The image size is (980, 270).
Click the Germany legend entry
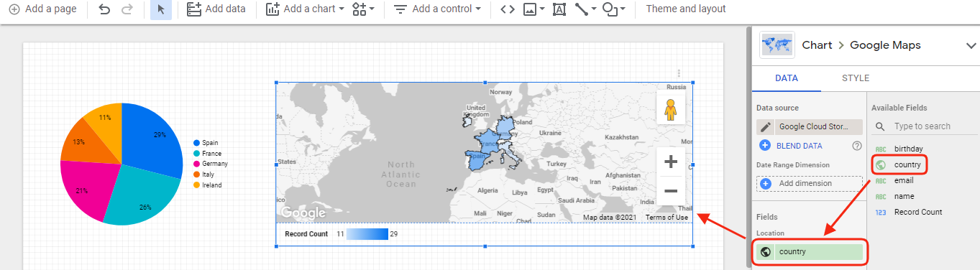210,164
